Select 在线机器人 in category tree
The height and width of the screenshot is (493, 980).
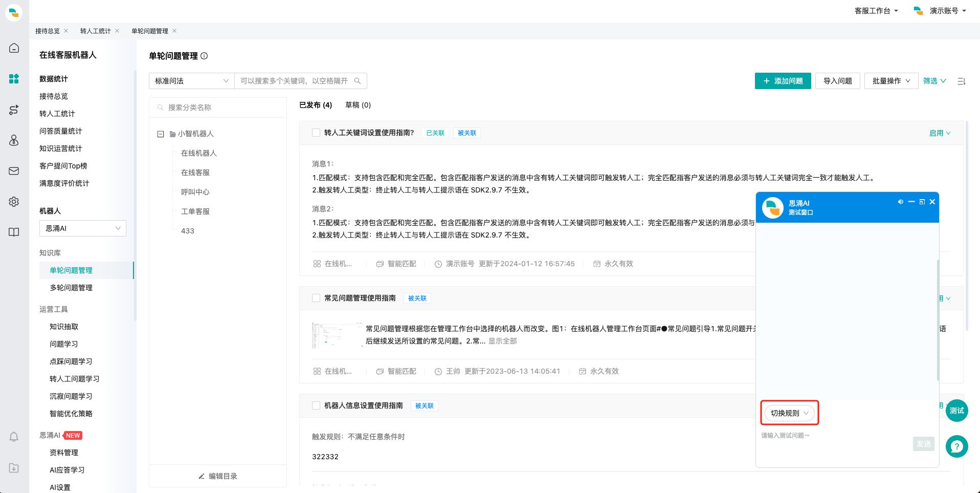[199, 153]
